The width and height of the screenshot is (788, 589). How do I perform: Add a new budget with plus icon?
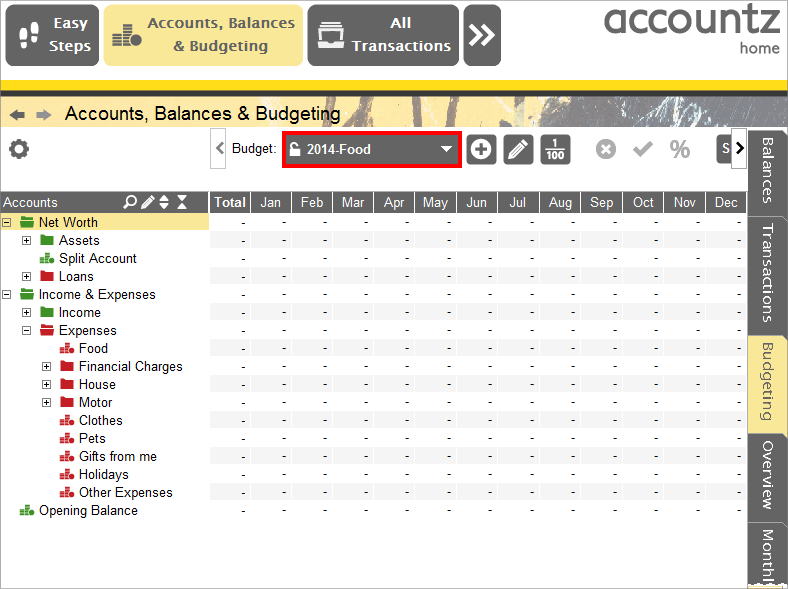(x=481, y=149)
